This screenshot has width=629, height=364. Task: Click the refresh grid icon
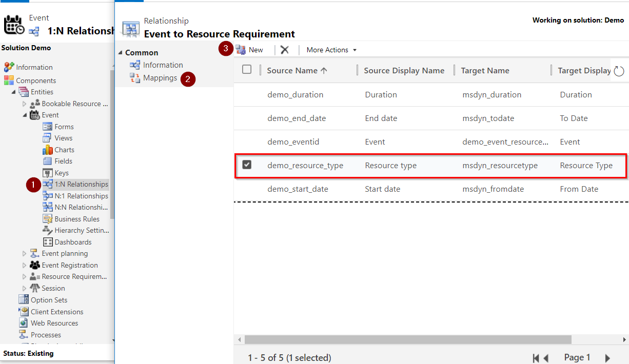coord(619,71)
